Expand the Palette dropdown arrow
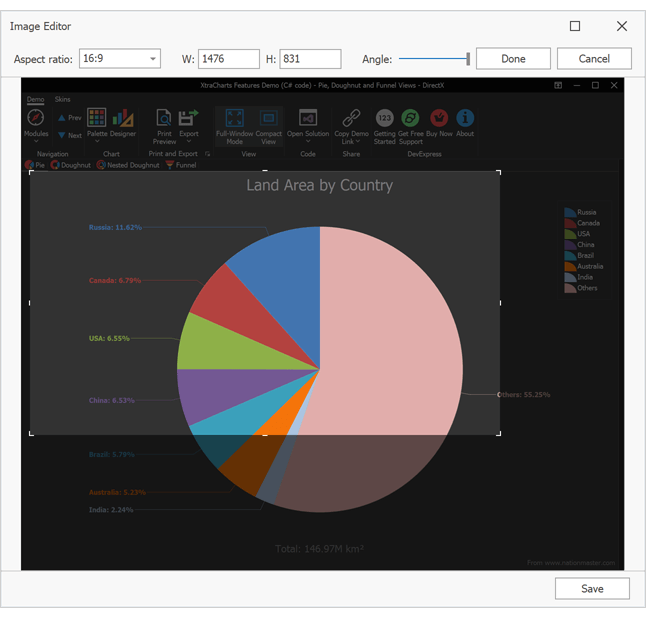This screenshot has width=646, height=618. [97, 141]
